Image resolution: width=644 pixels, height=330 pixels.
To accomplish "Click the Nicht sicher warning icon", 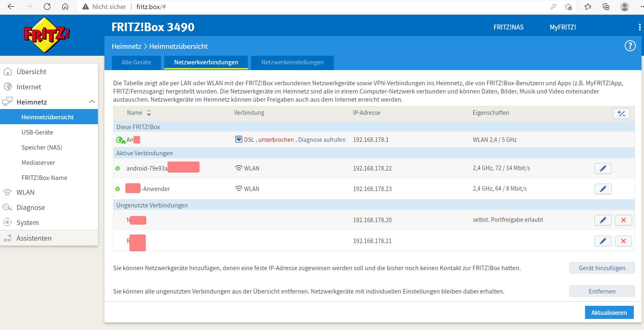I will (x=85, y=7).
